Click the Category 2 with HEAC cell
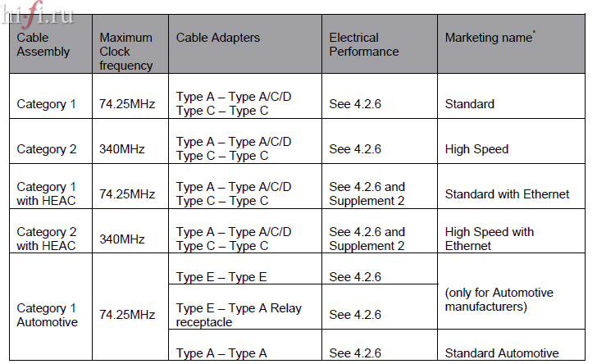 click(46, 239)
